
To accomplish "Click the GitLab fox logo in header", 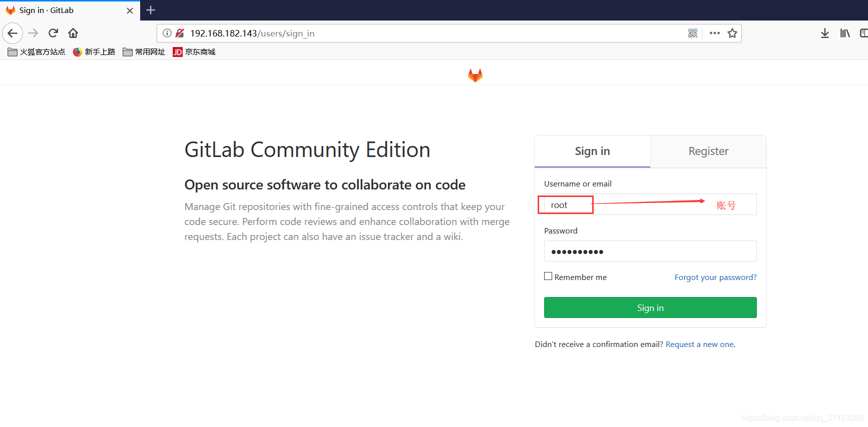I will pos(475,75).
